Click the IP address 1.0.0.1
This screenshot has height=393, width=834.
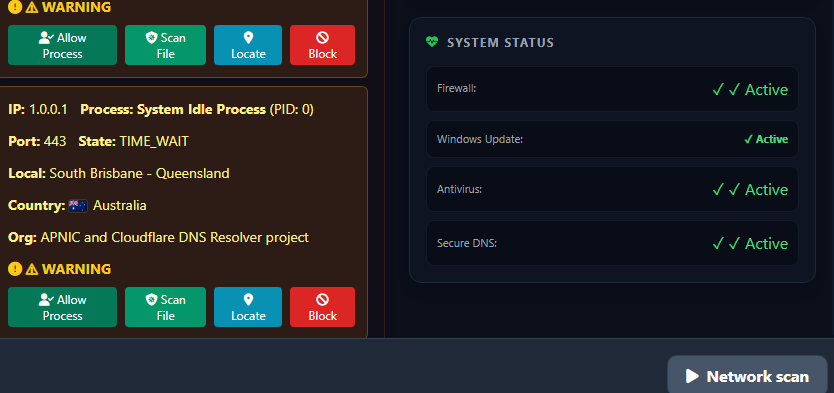[48, 110]
